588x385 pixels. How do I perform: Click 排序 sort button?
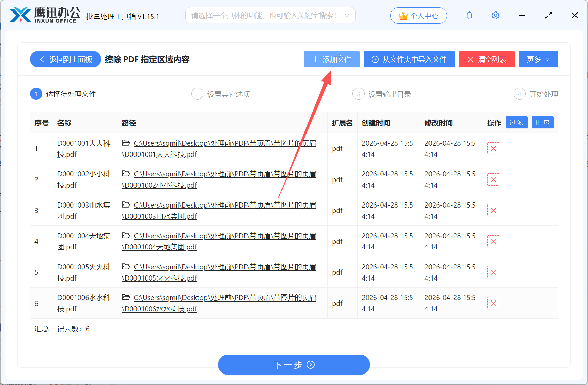click(542, 123)
